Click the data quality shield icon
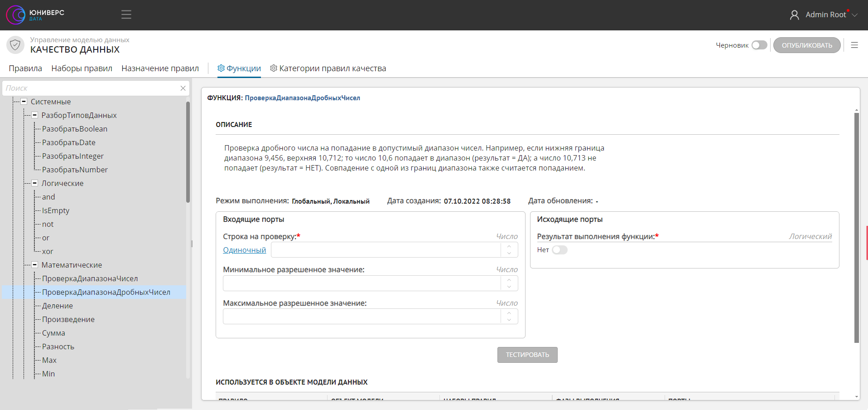Image resolution: width=868 pixels, height=410 pixels. coord(15,45)
